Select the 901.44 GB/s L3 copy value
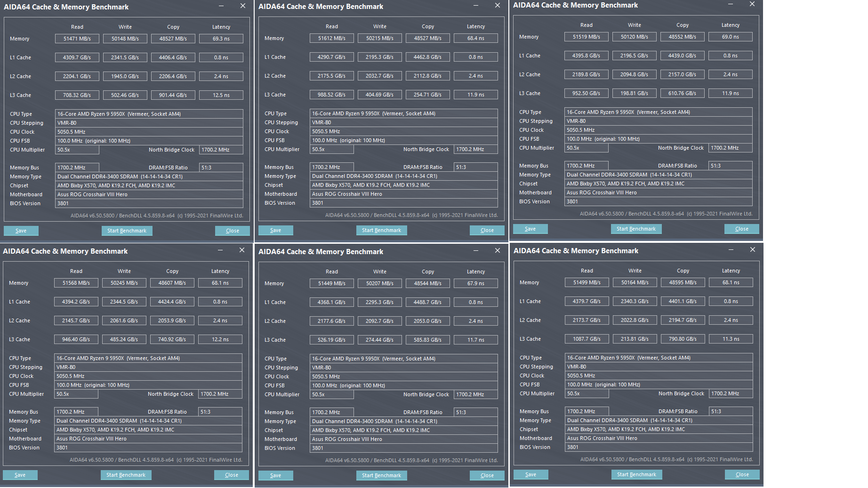The width and height of the screenshot is (868, 488). pyautogui.click(x=173, y=95)
